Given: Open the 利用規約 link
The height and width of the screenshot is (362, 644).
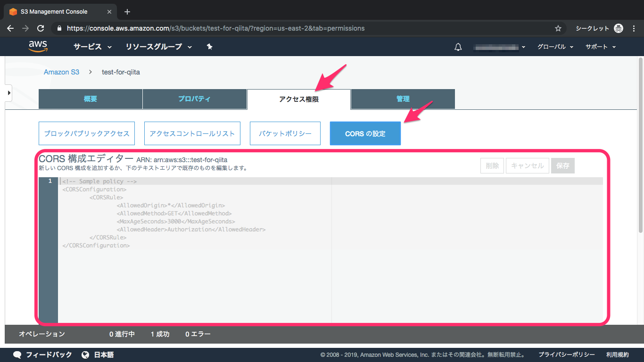Looking at the screenshot, I should [x=618, y=354].
